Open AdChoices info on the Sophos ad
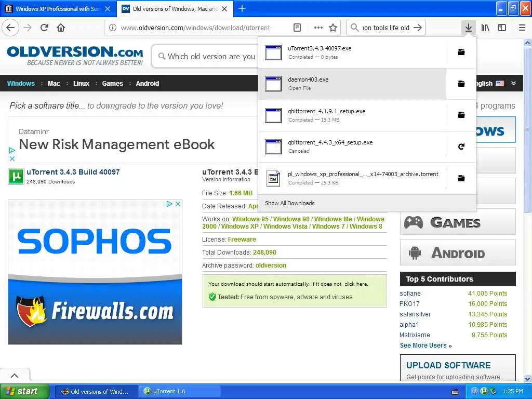This screenshot has height=399, width=532. 169,204
